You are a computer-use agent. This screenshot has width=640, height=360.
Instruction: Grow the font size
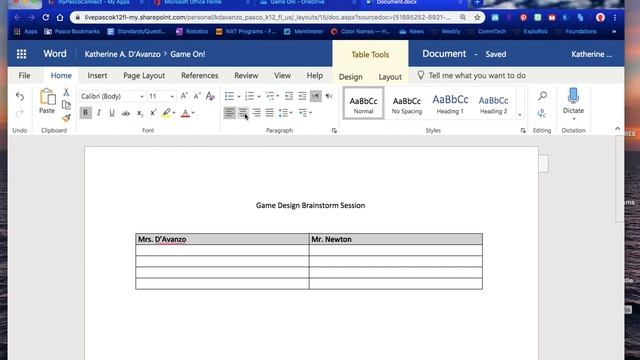tap(184, 96)
